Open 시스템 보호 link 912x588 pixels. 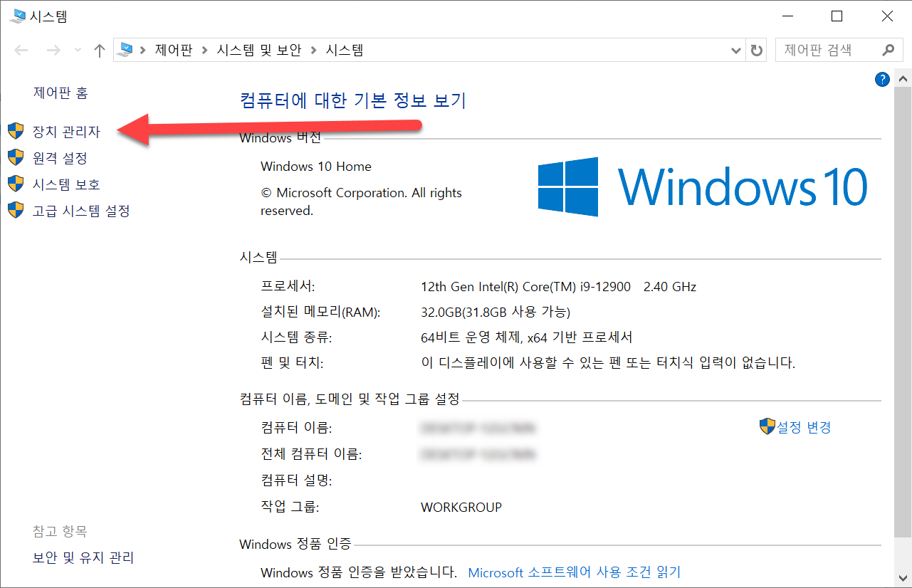[66, 184]
